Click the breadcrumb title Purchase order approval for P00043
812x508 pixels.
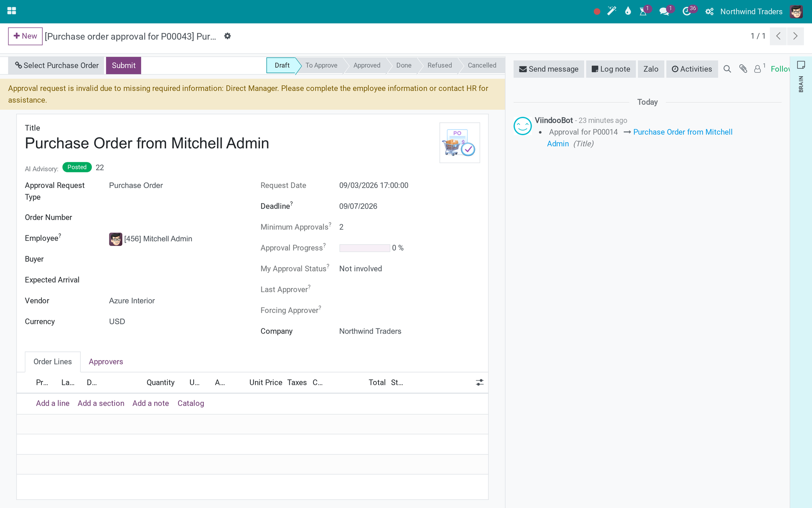[x=130, y=36]
